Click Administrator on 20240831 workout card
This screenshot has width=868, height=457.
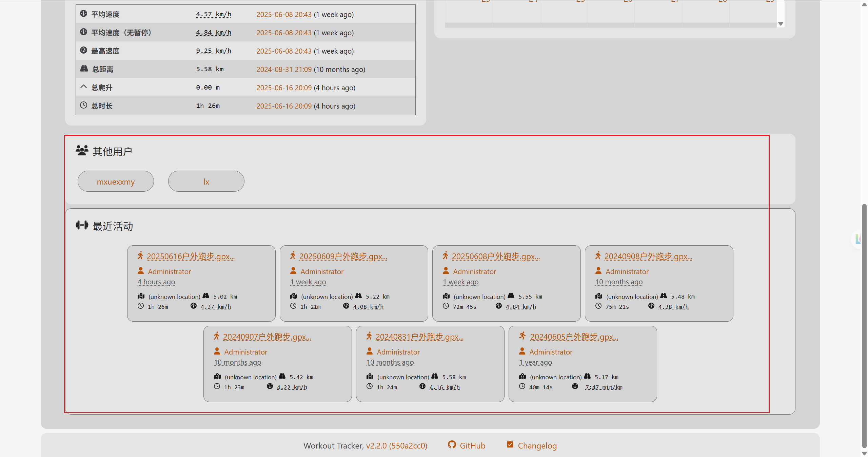(398, 352)
